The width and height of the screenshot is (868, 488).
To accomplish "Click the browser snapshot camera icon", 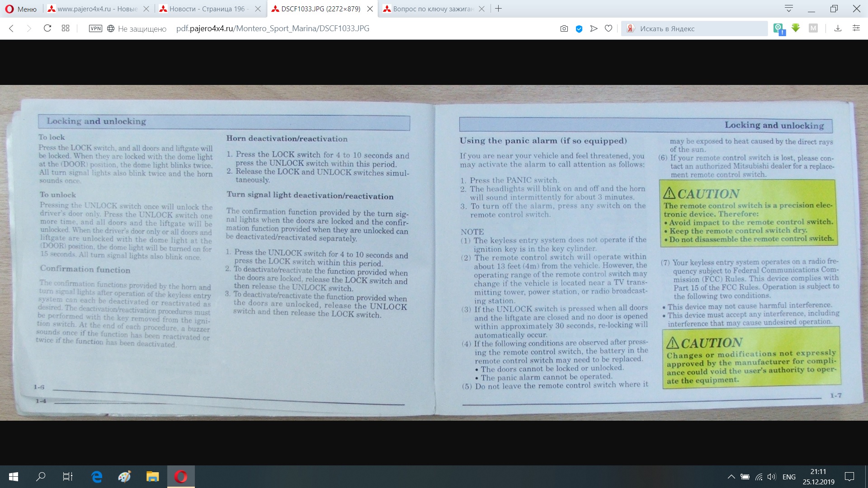I will coord(564,28).
